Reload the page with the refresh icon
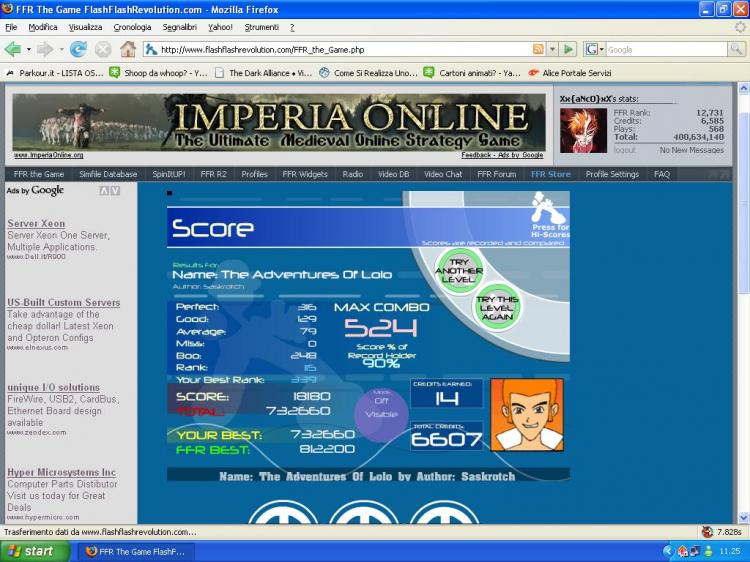Screen dimensions: 750x562 [x=78, y=49]
